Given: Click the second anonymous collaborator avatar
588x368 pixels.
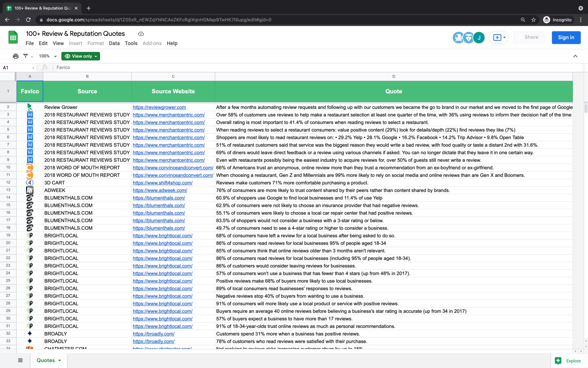Looking at the screenshot, I should coord(469,37).
